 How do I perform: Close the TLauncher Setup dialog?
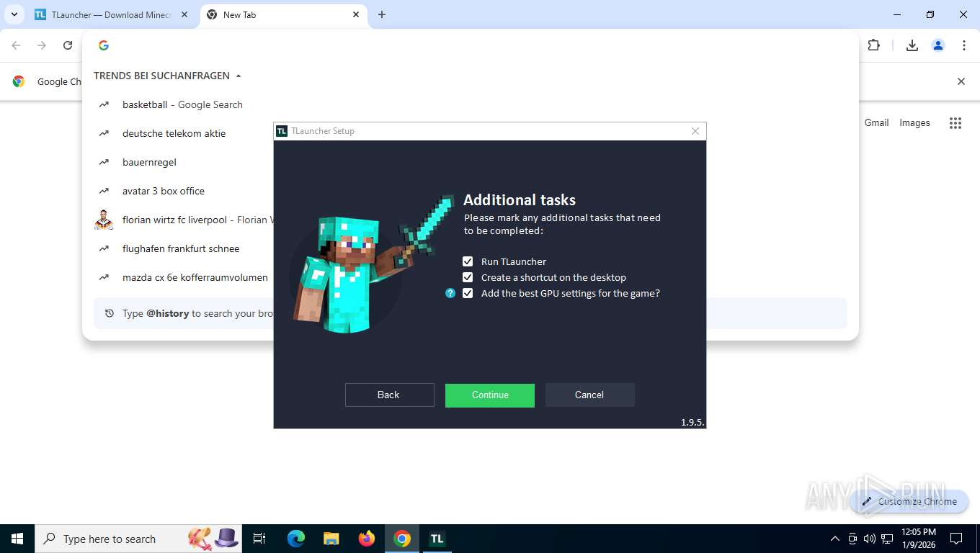click(x=695, y=131)
